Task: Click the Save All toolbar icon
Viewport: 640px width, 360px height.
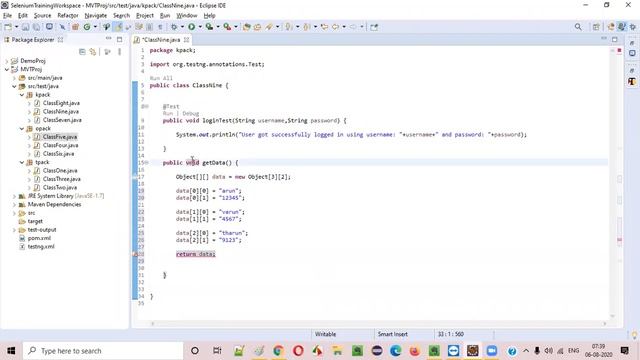Action: tap(36, 27)
